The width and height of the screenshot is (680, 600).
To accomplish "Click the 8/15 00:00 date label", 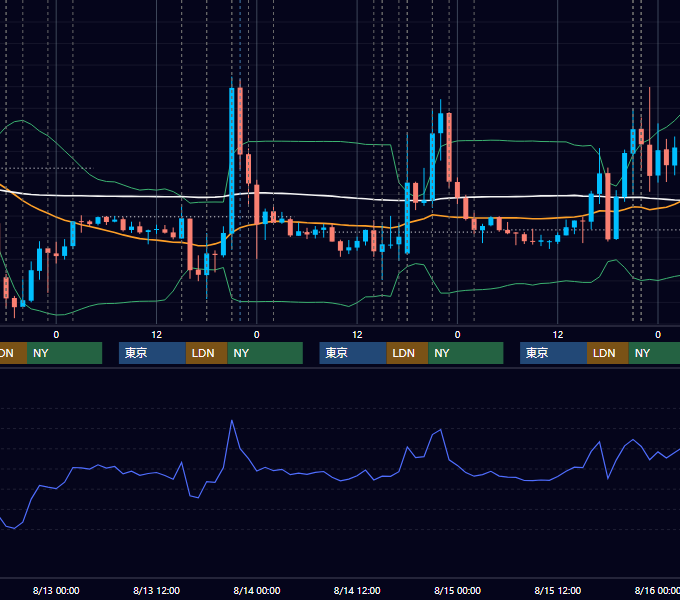I will pyautogui.click(x=457, y=590).
